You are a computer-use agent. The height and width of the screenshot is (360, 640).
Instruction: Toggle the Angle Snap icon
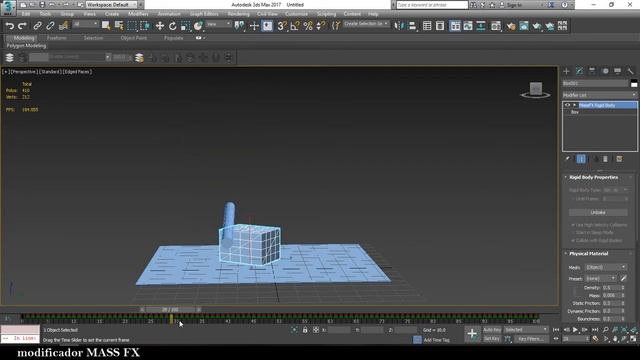[295, 26]
